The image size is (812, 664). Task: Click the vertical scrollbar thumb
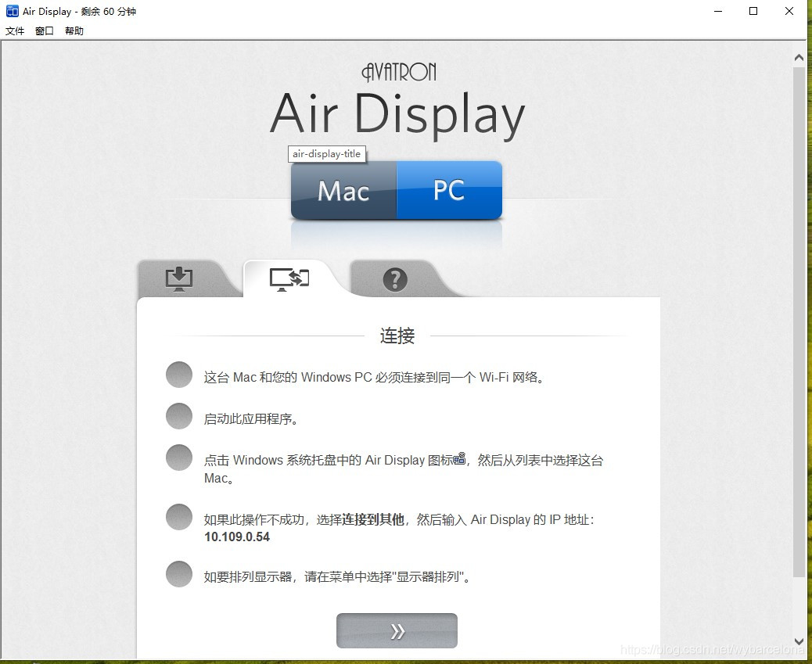[x=799, y=321]
